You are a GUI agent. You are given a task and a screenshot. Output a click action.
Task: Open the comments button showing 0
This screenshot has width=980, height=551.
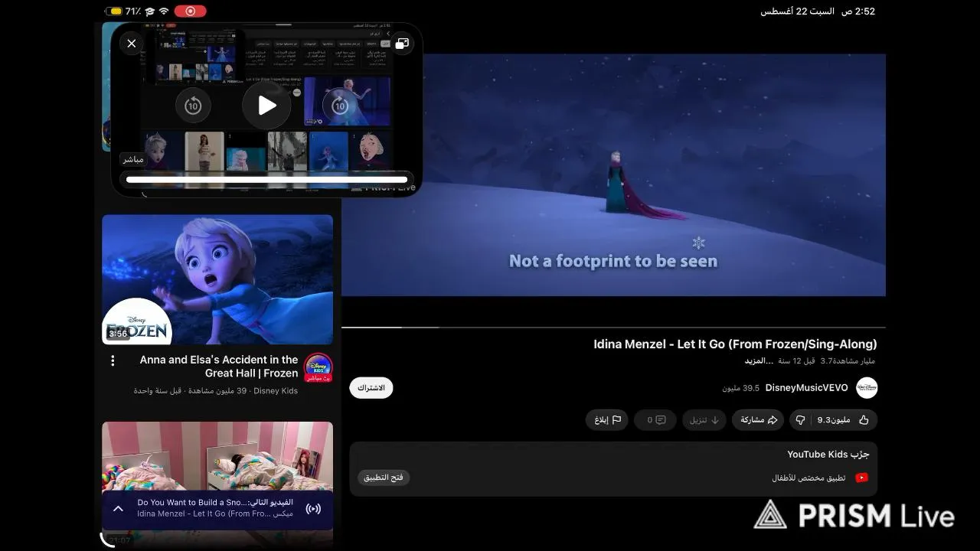[x=656, y=420]
